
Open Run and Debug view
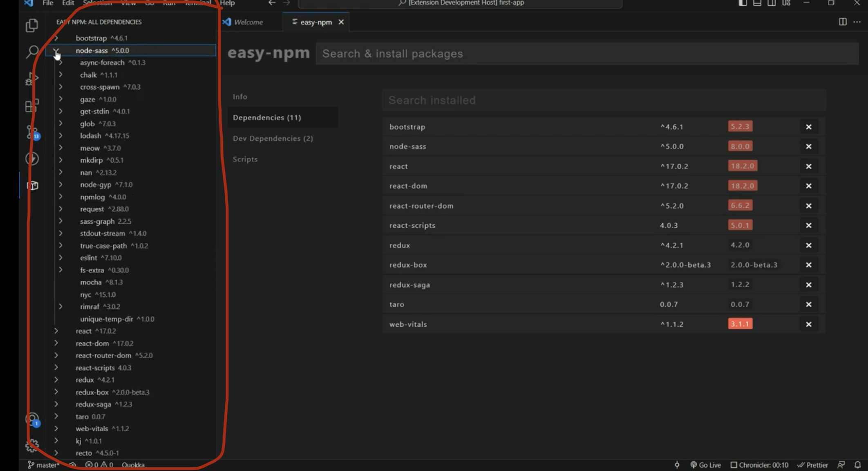[32, 78]
